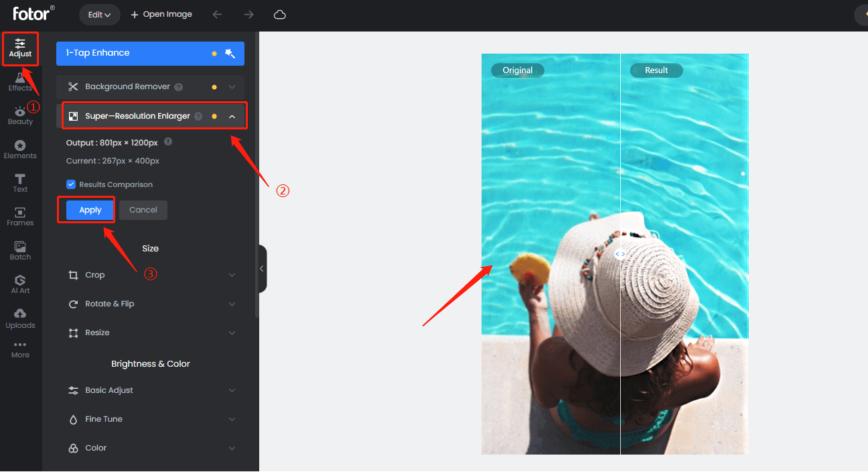Select the Adjust tool in the sidebar

(20, 48)
